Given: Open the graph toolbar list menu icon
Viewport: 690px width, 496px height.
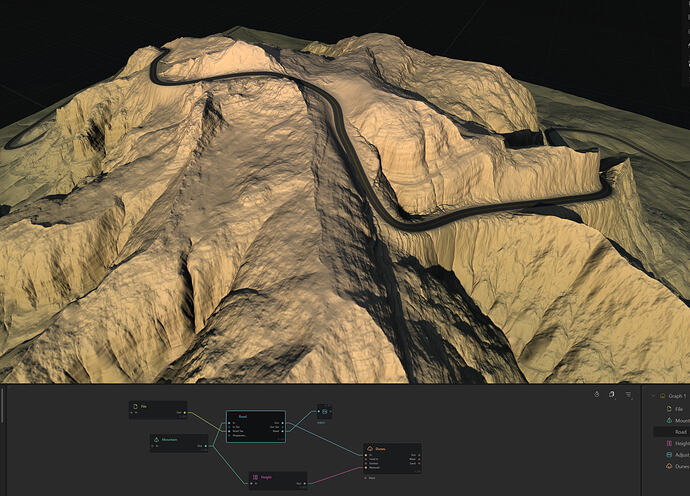Looking at the screenshot, I should [628, 395].
